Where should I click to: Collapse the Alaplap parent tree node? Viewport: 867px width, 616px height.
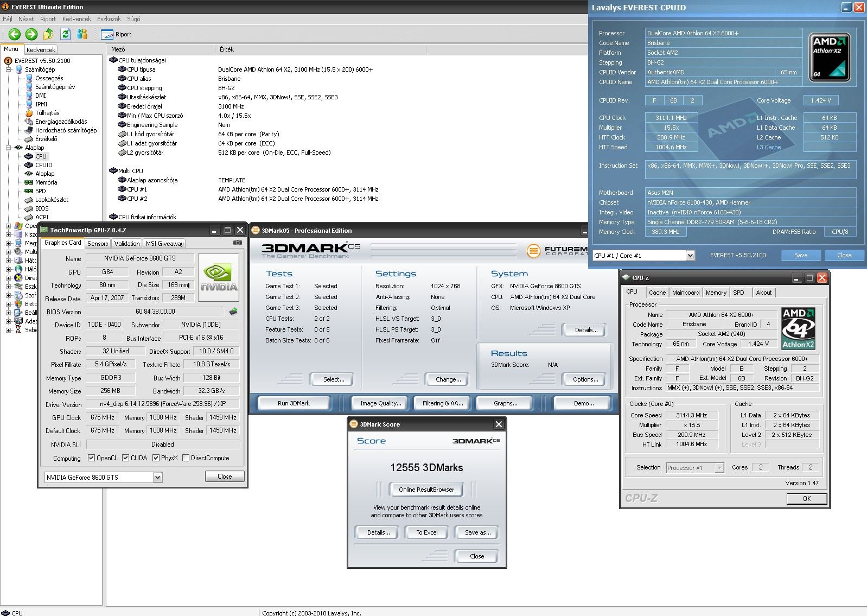(8, 148)
